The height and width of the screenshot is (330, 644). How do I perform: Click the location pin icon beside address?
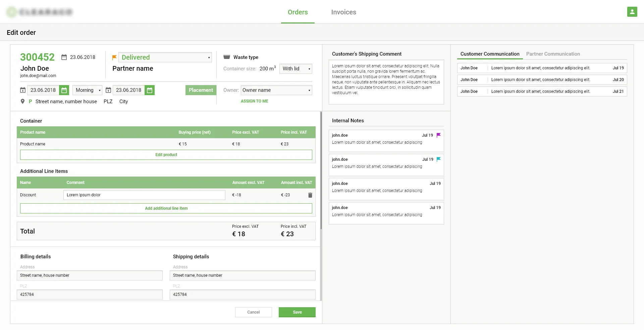[x=22, y=102]
